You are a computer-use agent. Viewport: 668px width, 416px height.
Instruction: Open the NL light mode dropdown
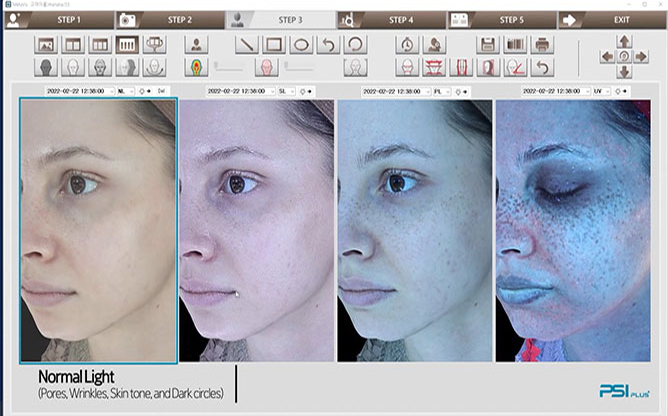126,91
